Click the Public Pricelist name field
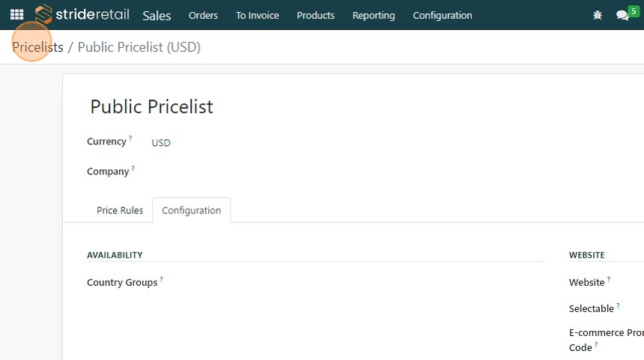 [152, 106]
